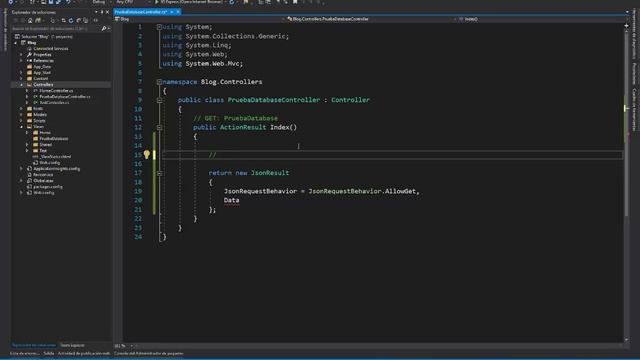640x360 pixels.
Task: Click the search magnifier in Solution Explorer
Action: coord(104,29)
